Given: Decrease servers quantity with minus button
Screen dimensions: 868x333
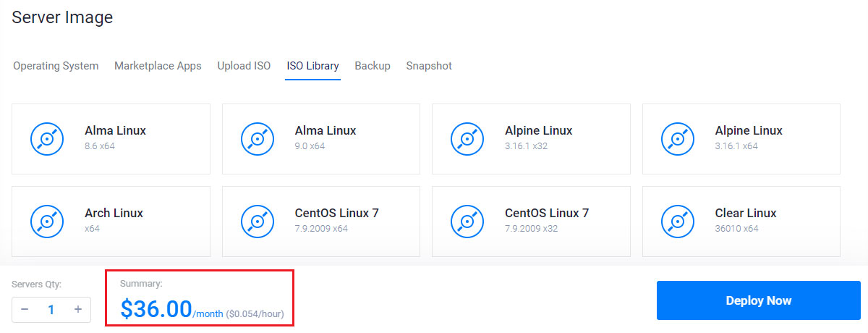Looking at the screenshot, I should (25, 309).
